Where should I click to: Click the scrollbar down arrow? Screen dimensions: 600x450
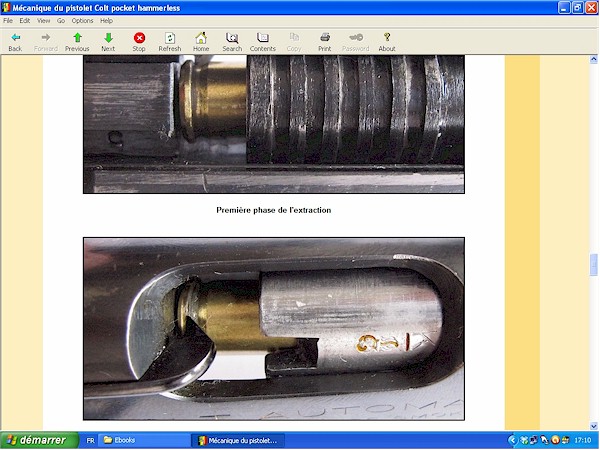tap(593, 426)
